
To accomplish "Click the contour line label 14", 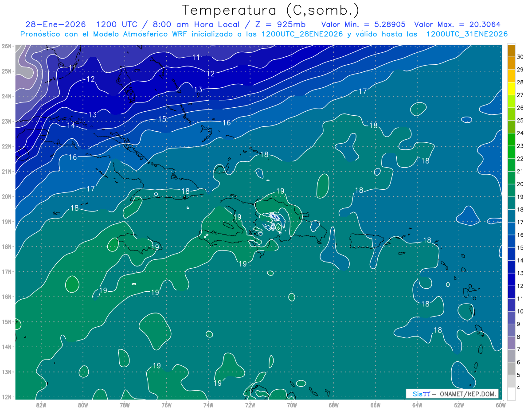I will (71, 125).
